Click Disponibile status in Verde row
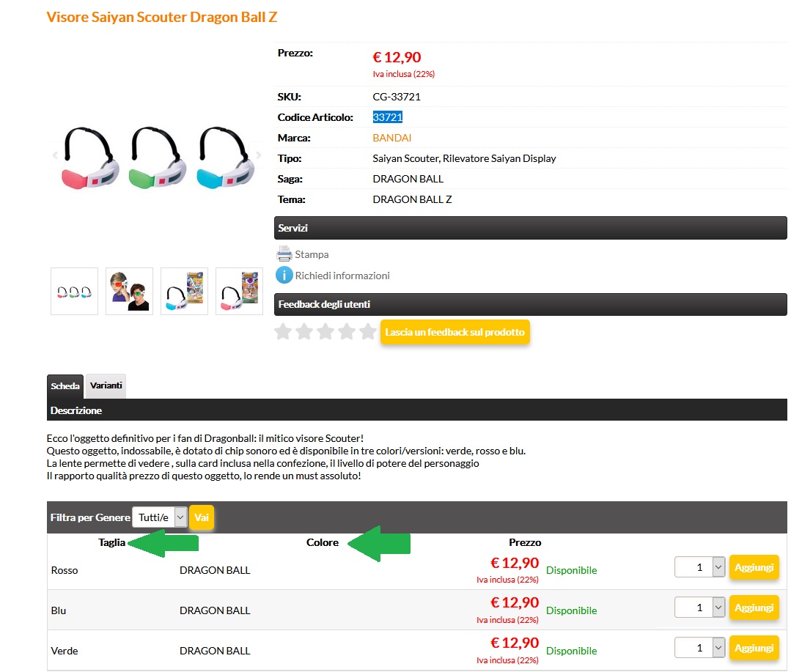This screenshot has height=672, width=791. click(572, 651)
